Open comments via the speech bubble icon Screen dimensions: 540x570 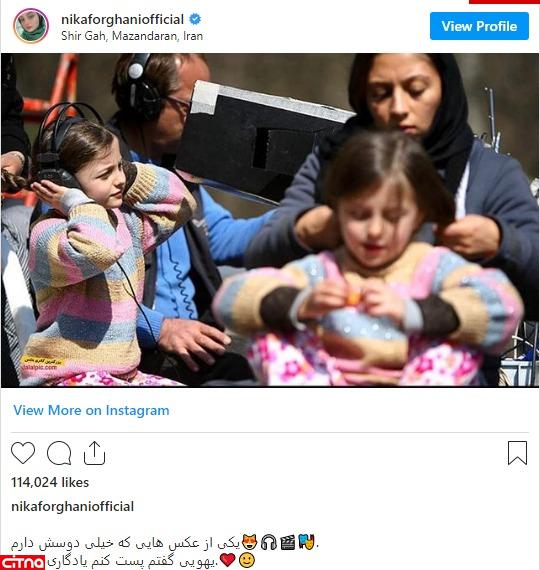59,453
